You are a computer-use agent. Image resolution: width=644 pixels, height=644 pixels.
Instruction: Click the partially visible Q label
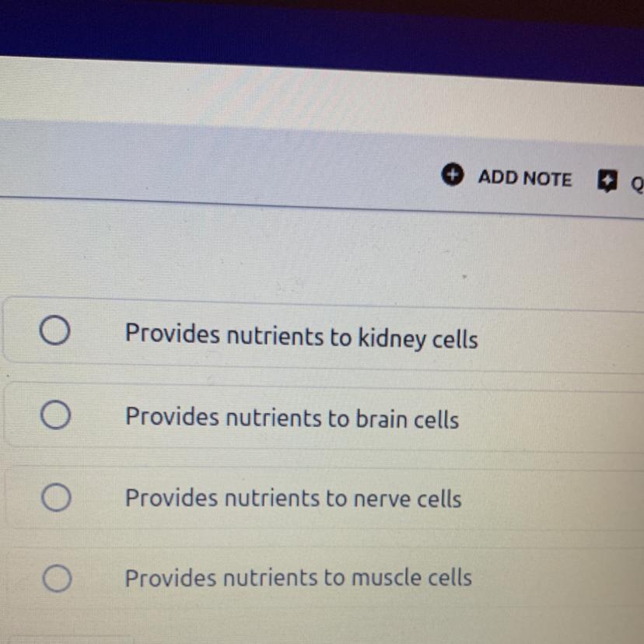coord(637,185)
